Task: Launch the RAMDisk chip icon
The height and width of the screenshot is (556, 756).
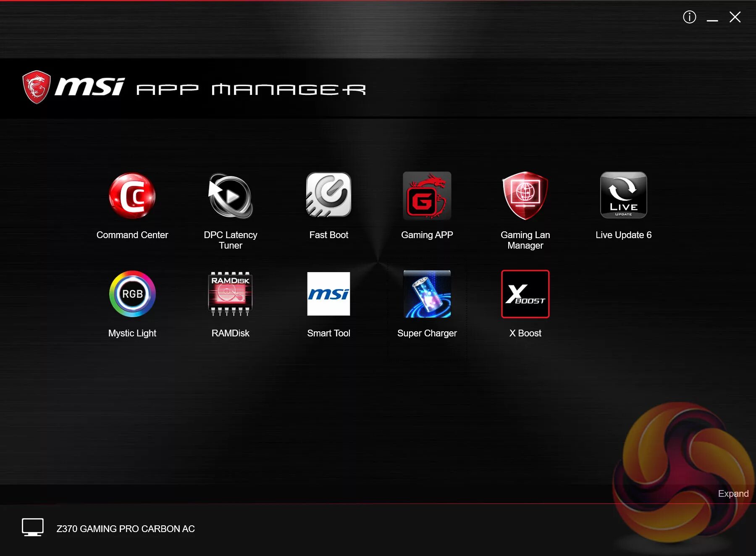Action: pos(231,294)
